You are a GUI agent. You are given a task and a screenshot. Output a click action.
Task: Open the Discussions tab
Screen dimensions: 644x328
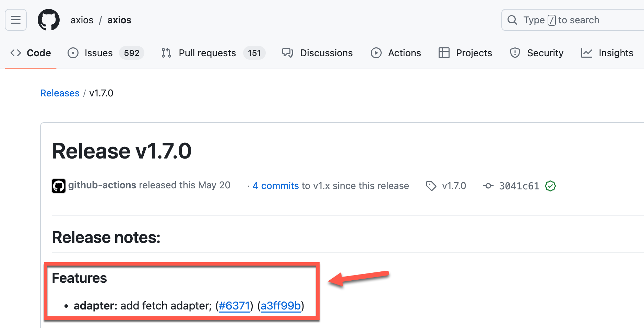pos(317,53)
